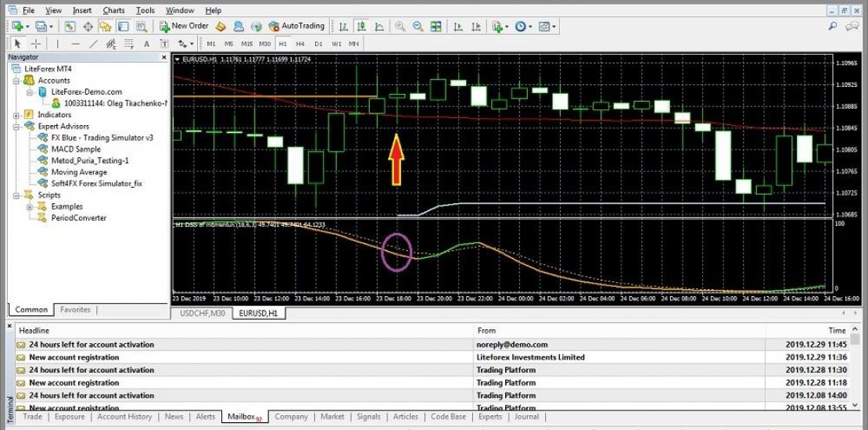The image size is (868, 430).
Task: Zoom in on the chart
Action: pos(400,26)
